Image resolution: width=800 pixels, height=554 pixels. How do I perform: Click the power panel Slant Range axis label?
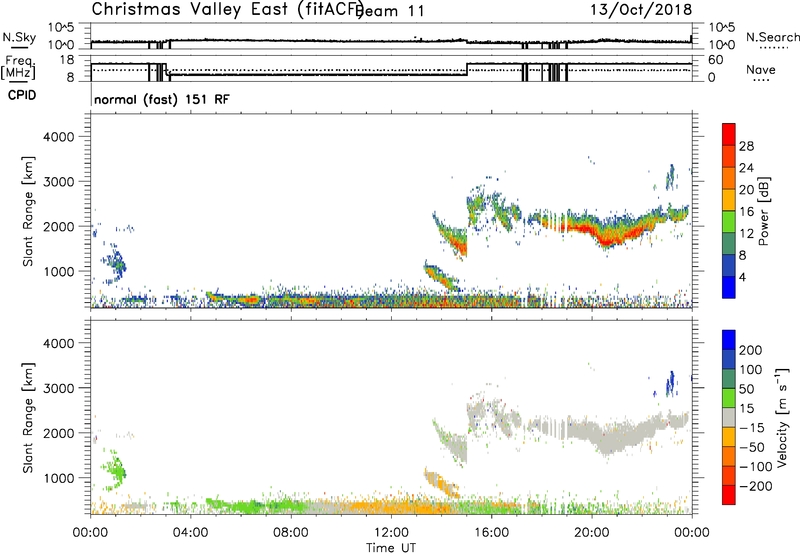pos(29,211)
